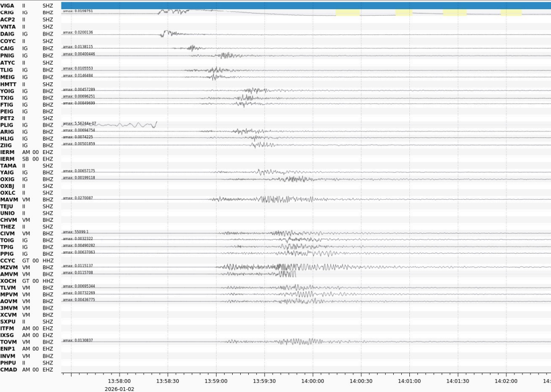The height and width of the screenshot is (392, 551).
Task: Select the TOVM station label
Action: pos(9,341)
